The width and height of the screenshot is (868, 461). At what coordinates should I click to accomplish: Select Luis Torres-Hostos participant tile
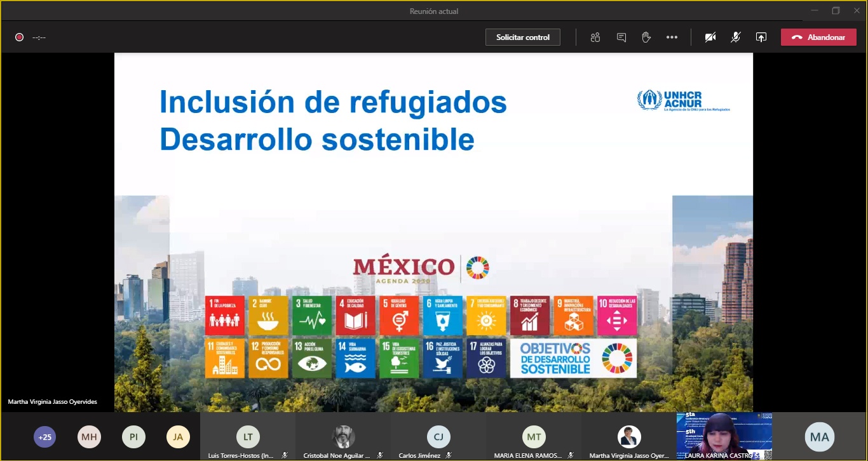click(248, 437)
